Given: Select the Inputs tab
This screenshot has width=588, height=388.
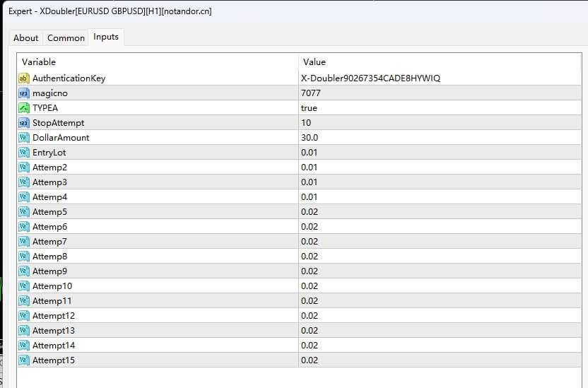Looking at the screenshot, I should point(106,37).
